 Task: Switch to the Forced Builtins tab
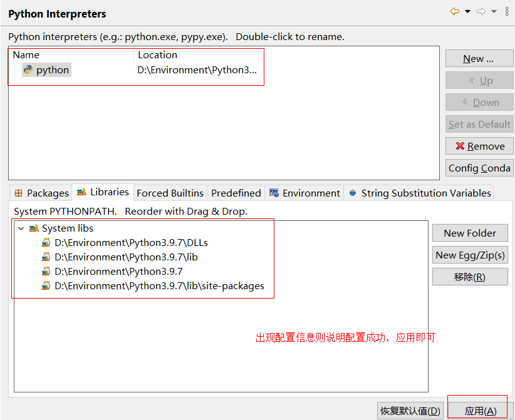tap(170, 193)
